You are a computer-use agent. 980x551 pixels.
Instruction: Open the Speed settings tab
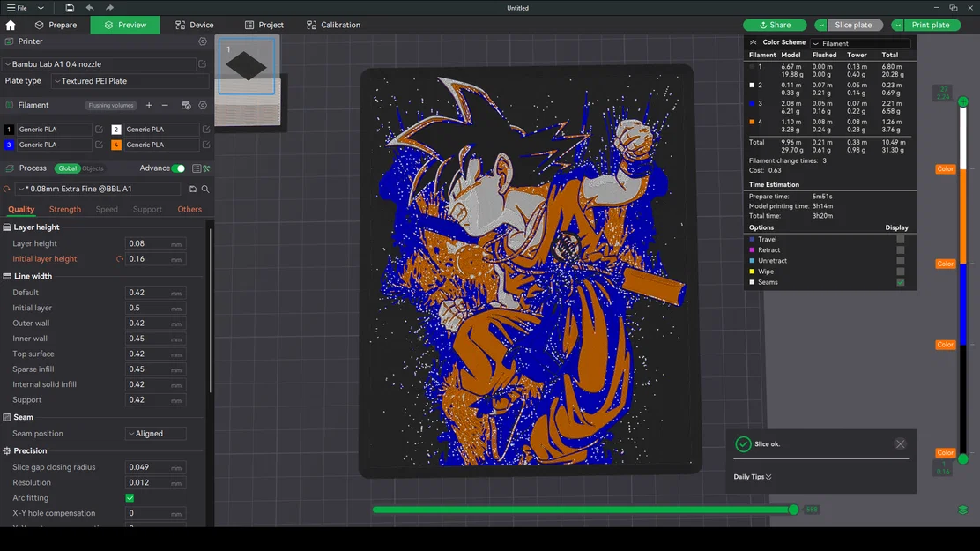107,210
